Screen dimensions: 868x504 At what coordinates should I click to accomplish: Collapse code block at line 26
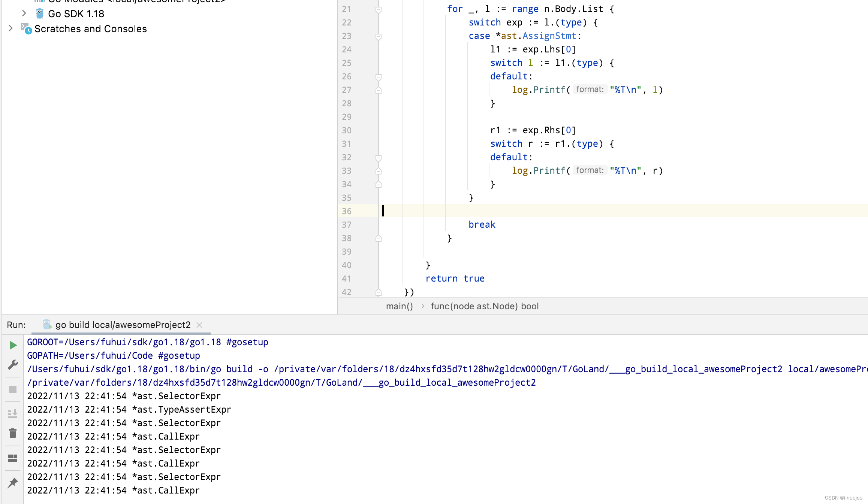click(379, 77)
